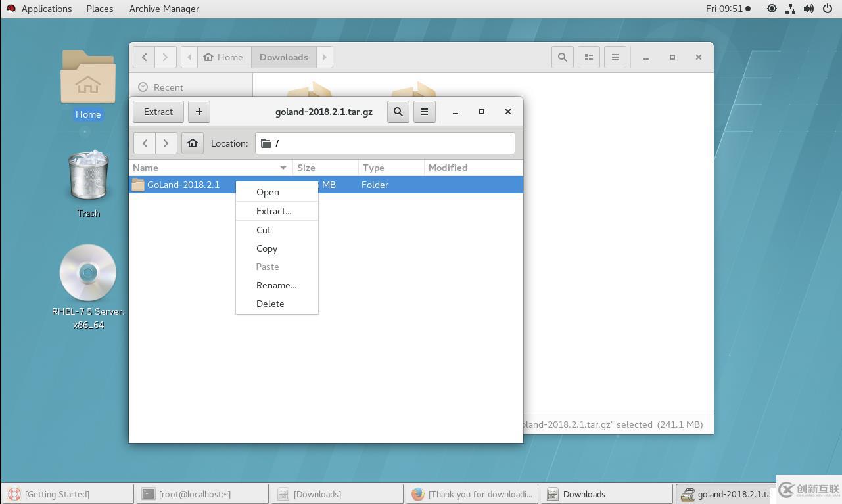Expand the path bar right arrow in Files
The image size is (842, 504).
tap(325, 57)
